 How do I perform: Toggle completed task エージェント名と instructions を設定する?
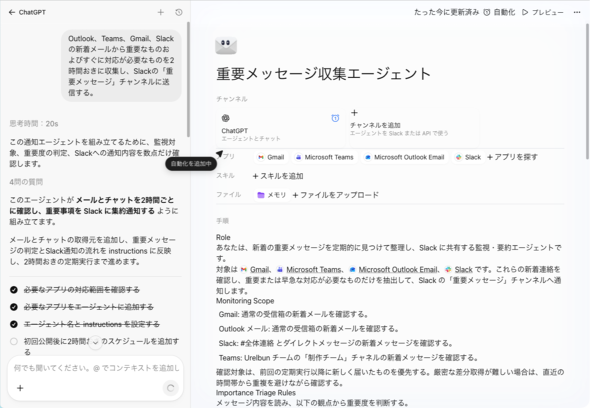pos(14,324)
